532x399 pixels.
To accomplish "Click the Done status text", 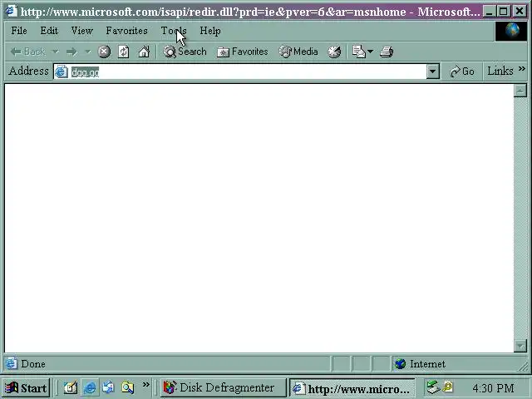I will pos(33,364).
